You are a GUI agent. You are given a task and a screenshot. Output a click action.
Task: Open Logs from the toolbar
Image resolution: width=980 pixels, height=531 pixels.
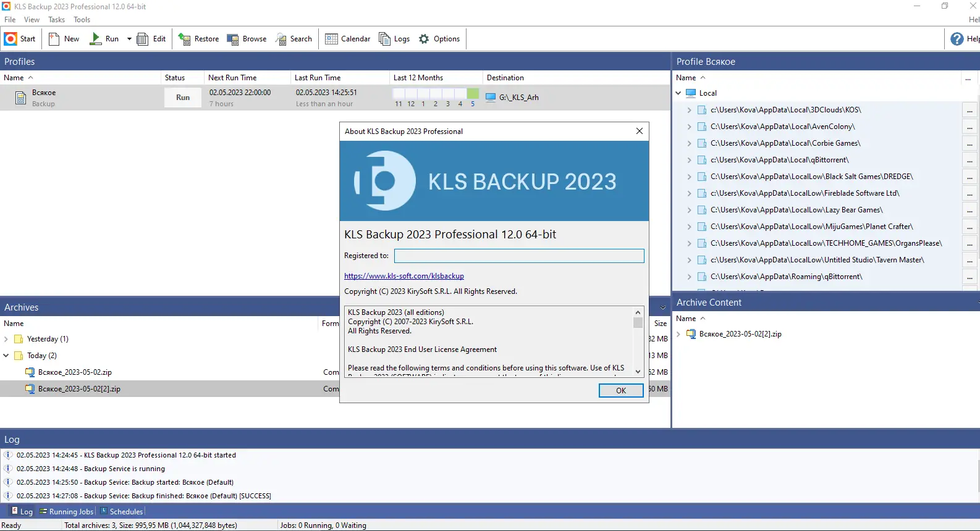(394, 39)
